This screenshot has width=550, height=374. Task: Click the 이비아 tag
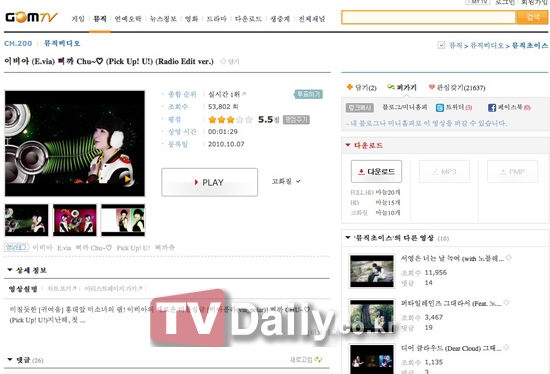pos(42,248)
